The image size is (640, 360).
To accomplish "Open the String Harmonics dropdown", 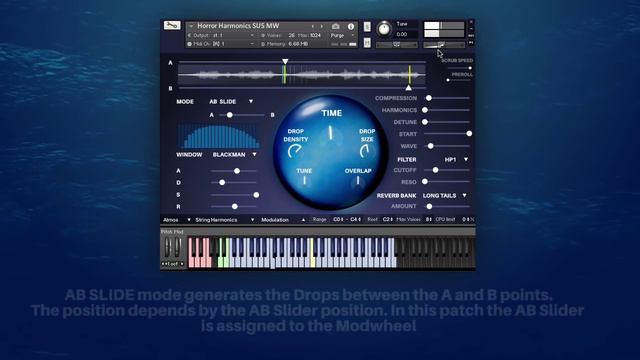I will [x=224, y=220].
